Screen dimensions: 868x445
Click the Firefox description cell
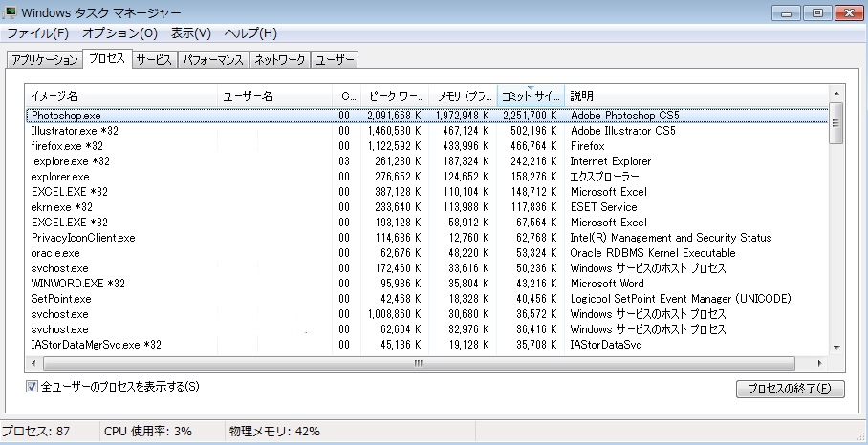tap(587, 146)
